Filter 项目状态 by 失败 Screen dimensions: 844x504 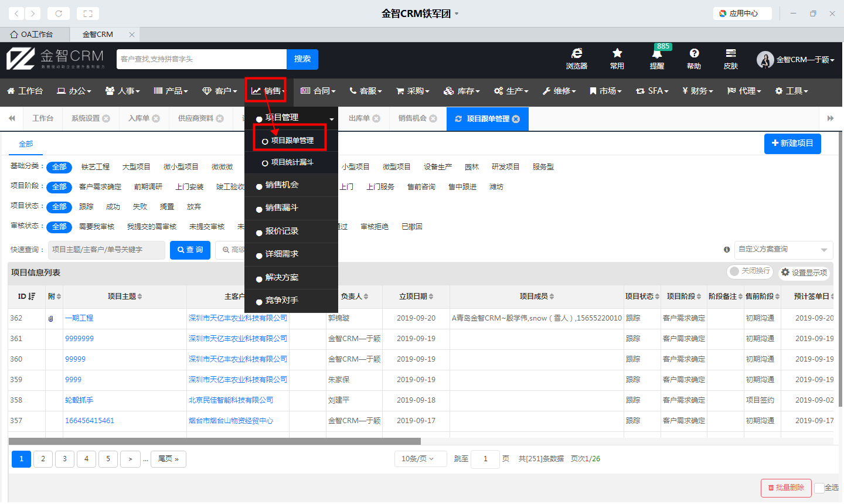140,207
